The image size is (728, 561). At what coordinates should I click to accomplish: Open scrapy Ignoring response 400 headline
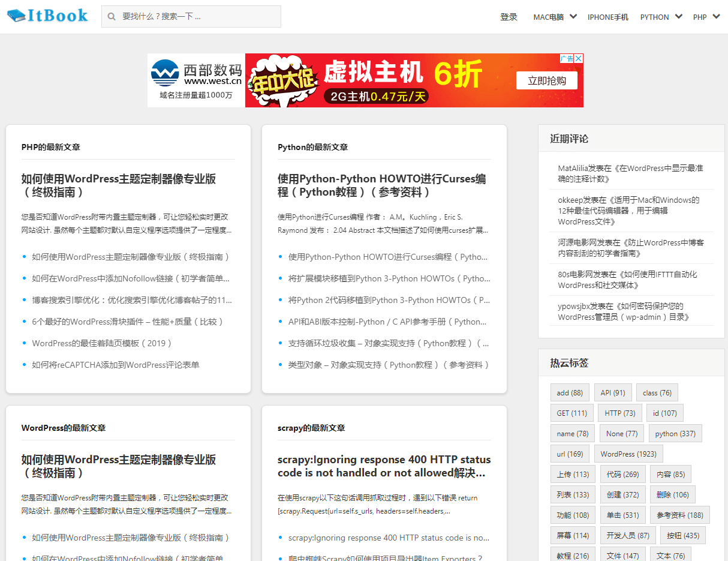click(384, 466)
